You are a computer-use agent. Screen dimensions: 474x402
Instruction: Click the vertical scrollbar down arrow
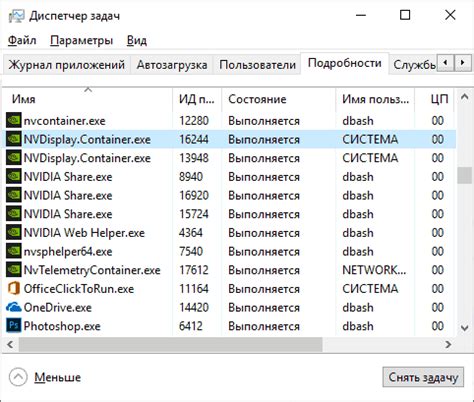point(465,328)
